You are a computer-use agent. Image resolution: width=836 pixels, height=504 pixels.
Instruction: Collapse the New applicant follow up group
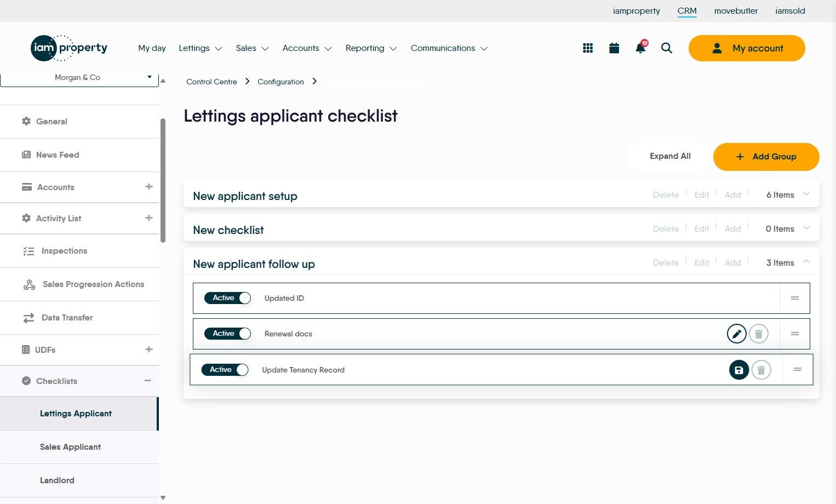click(x=806, y=261)
